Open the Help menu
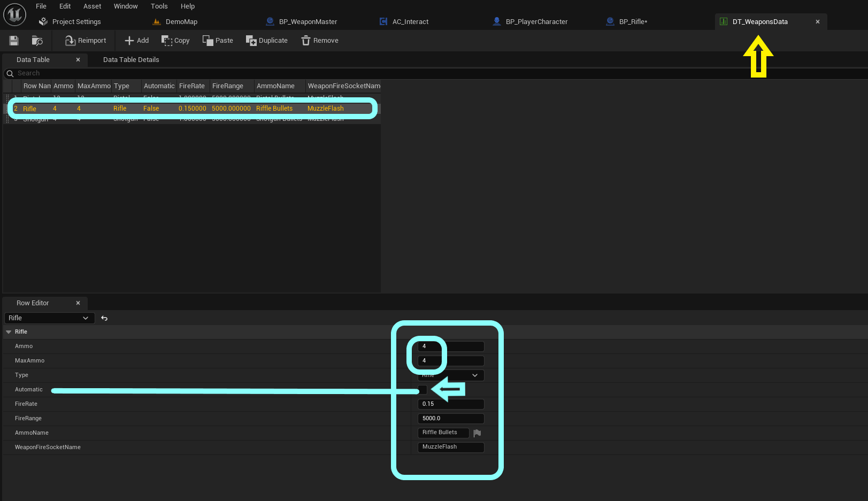This screenshot has height=501, width=868. point(188,6)
